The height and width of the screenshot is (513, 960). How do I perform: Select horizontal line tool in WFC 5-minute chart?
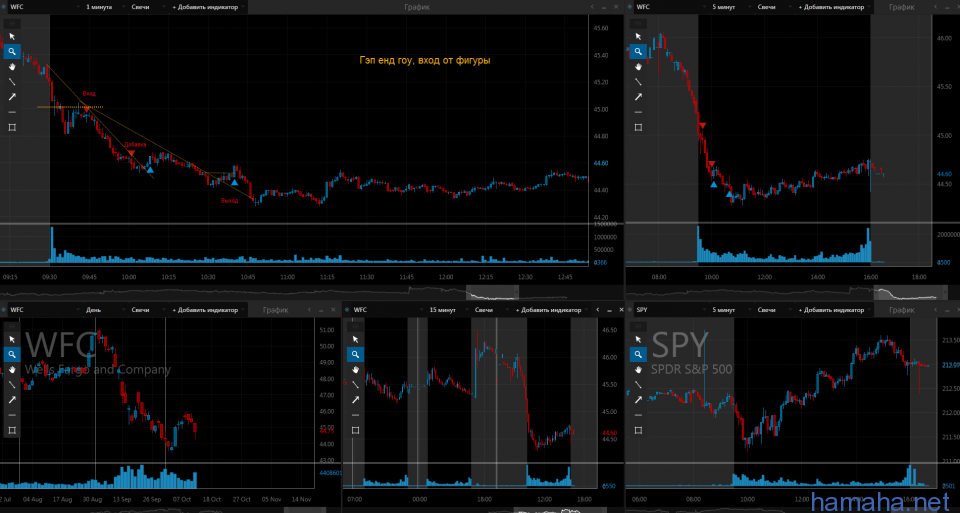pos(638,112)
